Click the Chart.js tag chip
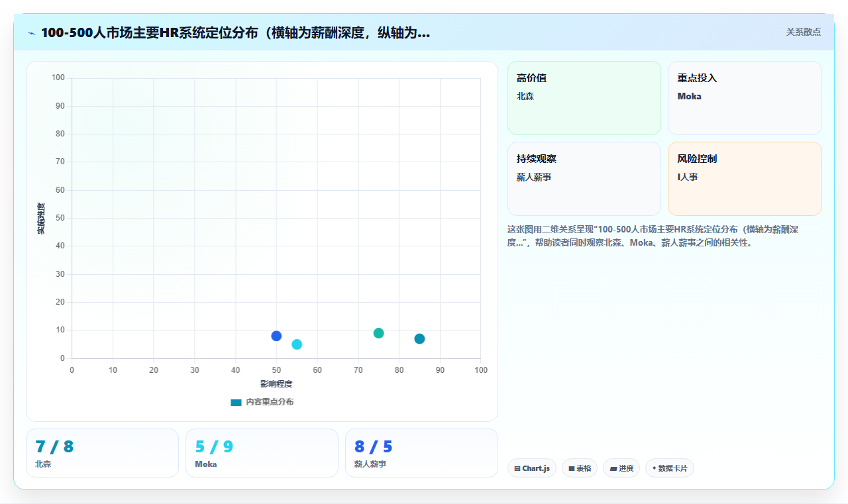This screenshot has height=504, width=848. pyautogui.click(x=532, y=468)
